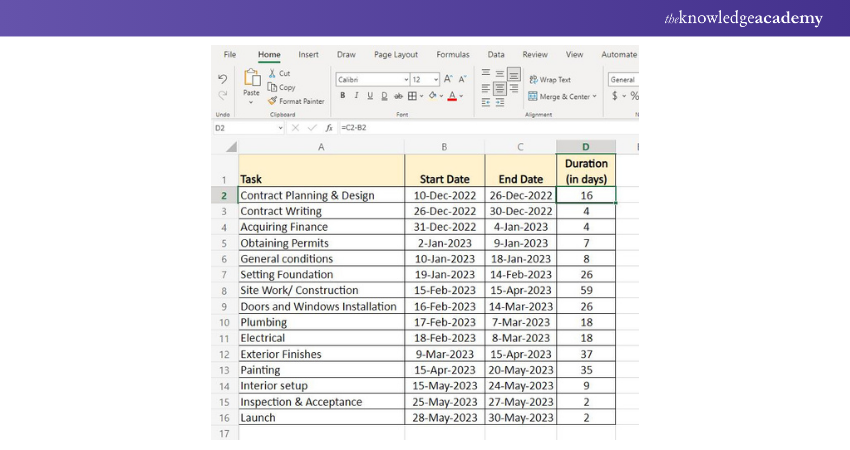Toggle Italic formatting
This screenshot has width=850, height=450.
[x=356, y=96]
